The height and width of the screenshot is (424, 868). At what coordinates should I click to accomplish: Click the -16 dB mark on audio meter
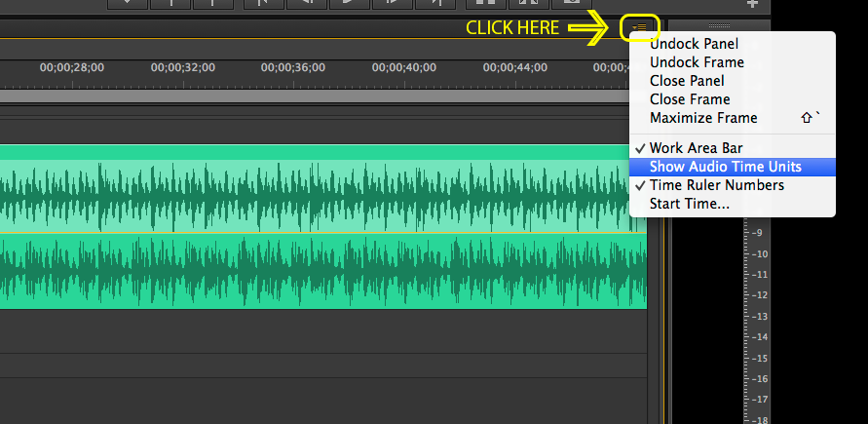[760, 378]
